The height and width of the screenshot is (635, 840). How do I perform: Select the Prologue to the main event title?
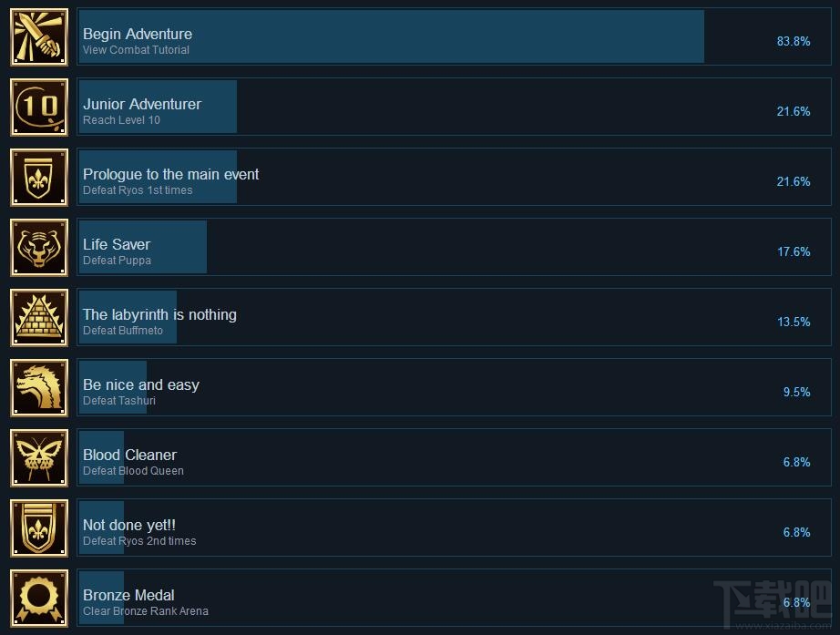tap(170, 174)
